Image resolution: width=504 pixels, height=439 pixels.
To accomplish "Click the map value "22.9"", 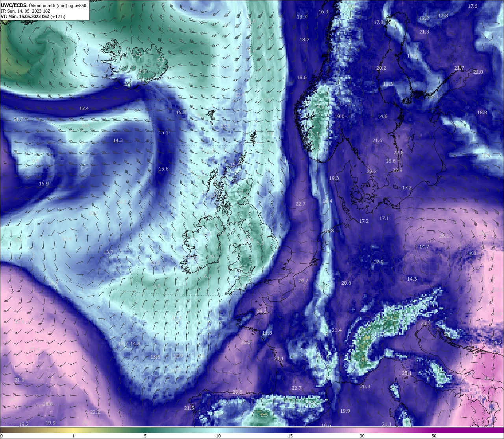I will (x=397, y=170).
